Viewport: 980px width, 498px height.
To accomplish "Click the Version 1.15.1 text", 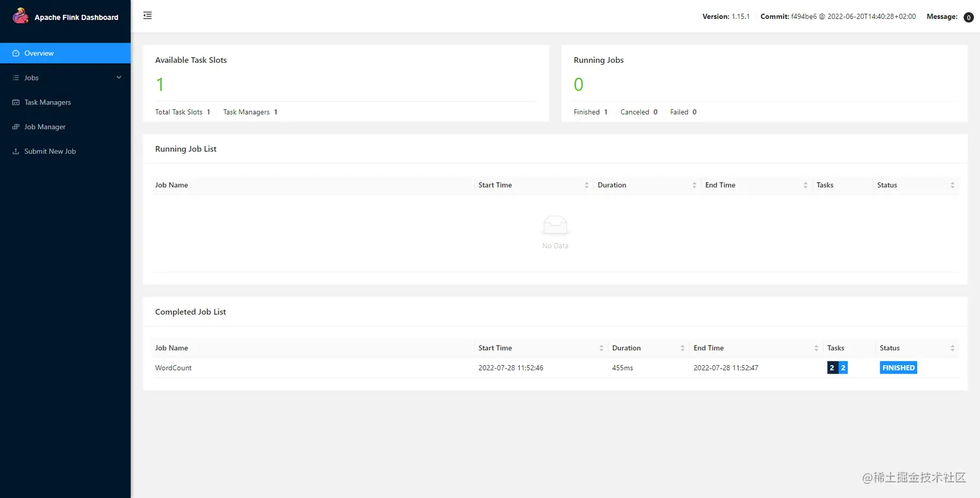I will coord(726,17).
